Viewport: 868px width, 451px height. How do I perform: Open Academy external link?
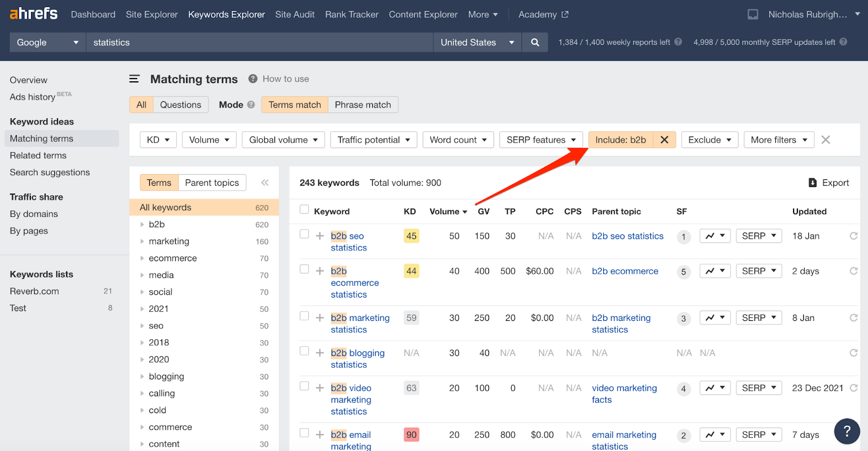point(543,15)
